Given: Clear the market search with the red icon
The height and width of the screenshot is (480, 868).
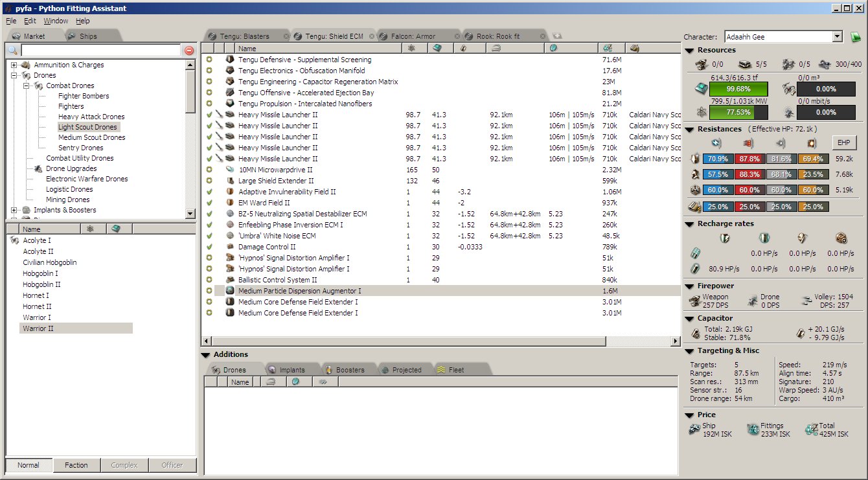Looking at the screenshot, I should 189,51.
